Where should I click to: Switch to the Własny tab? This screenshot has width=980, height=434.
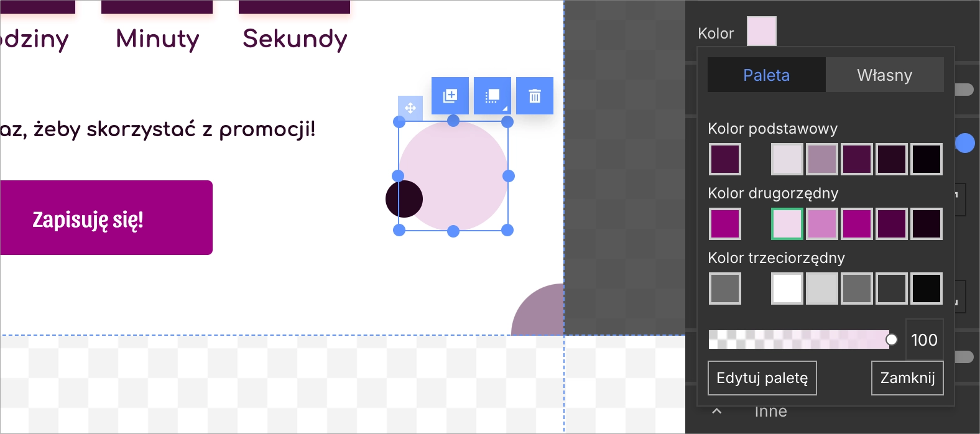884,75
